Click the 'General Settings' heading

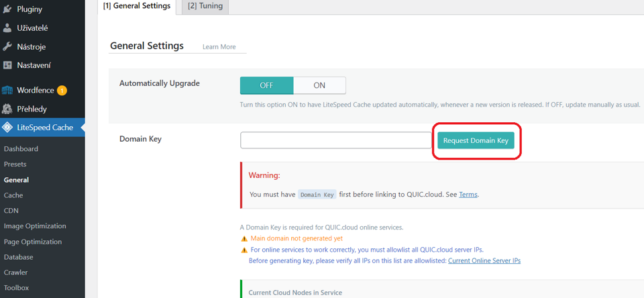147,46
